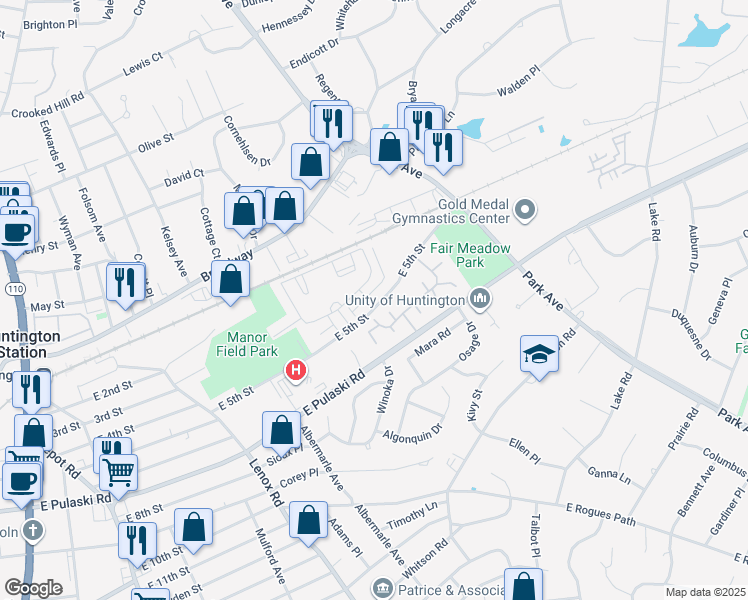Image resolution: width=748 pixels, height=600 pixels.
Task: Click the red hospital H marker
Action: coord(296,371)
